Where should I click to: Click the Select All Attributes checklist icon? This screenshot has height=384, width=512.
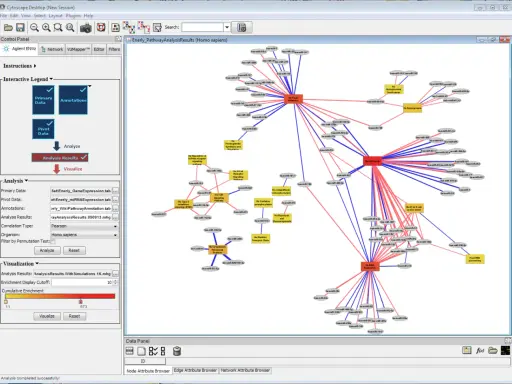pyautogui.click(x=153, y=351)
